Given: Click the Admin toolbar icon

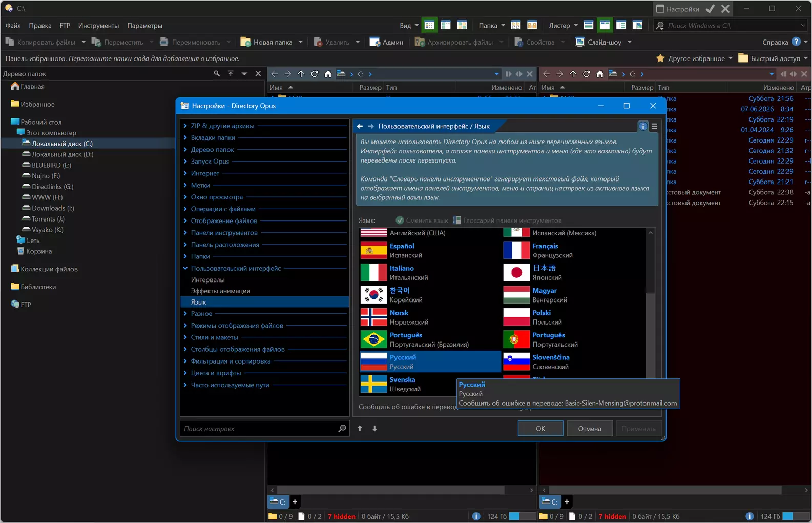Looking at the screenshot, I should tap(375, 42).
